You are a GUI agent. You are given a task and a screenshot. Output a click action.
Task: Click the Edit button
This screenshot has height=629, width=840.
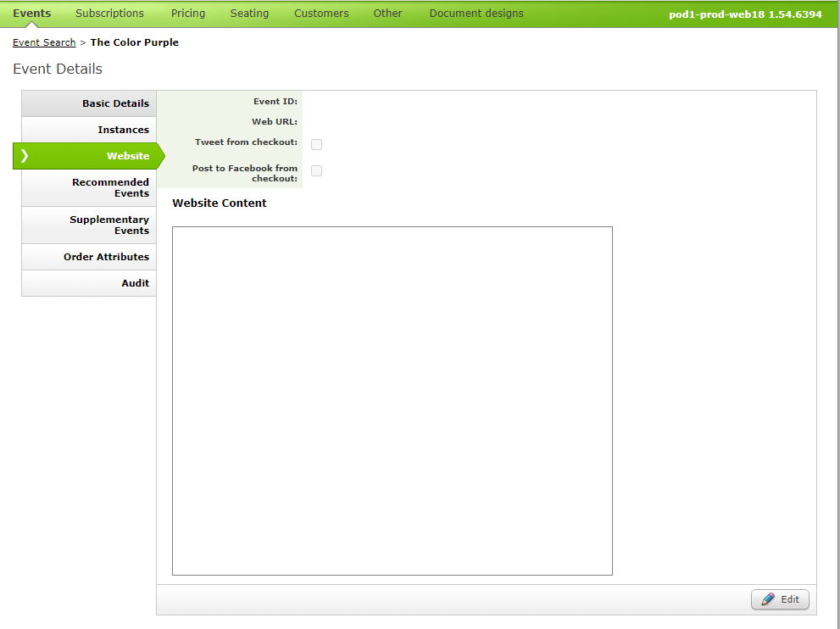coord(780,599)
